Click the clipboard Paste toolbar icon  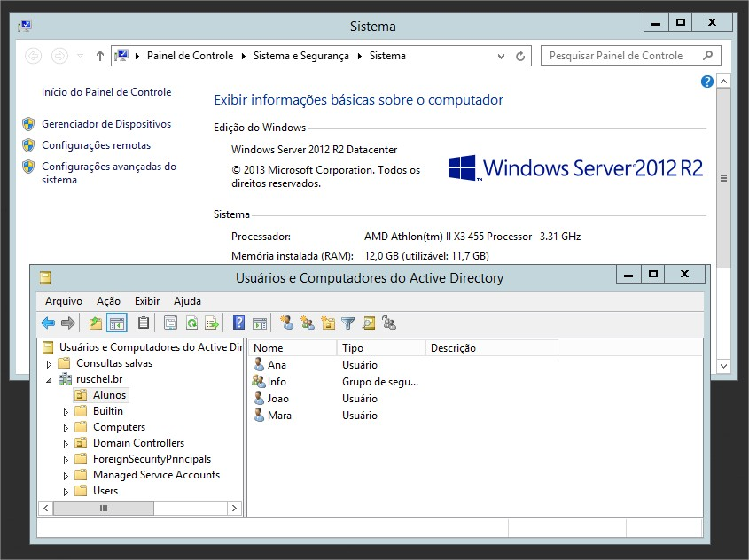[144, 323]
